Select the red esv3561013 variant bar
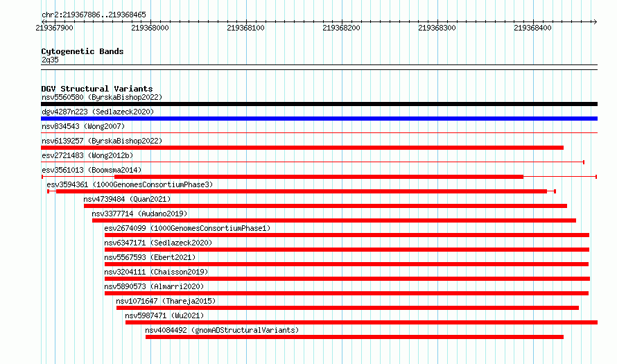 319,177
